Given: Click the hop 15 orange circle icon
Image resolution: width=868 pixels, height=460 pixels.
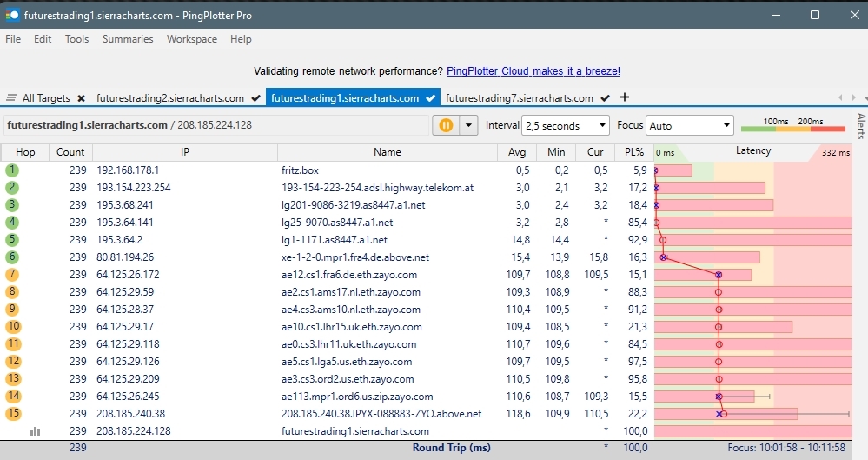Looking at the screenshot, I should [13, 413].
